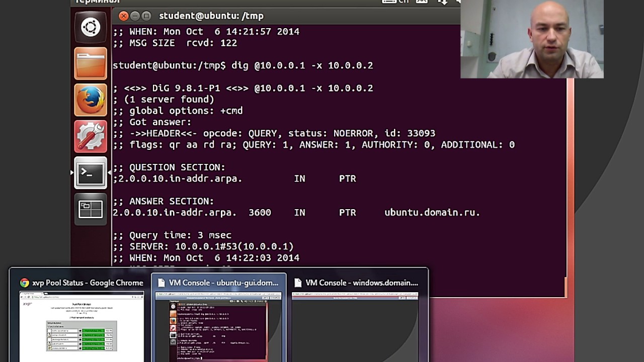Launch Firefox from the Ubuntu launcher
Screen dimensions: 644x362
tap(91, 100)
